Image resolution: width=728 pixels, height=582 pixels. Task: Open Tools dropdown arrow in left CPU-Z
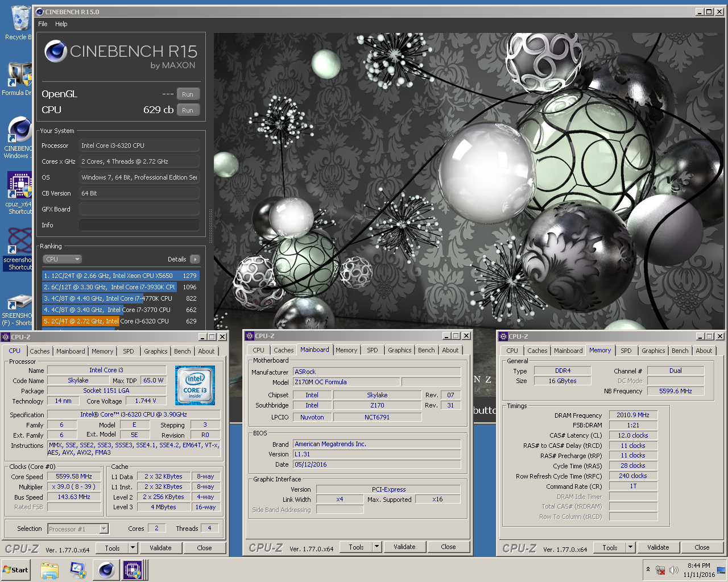pos(133,548)
